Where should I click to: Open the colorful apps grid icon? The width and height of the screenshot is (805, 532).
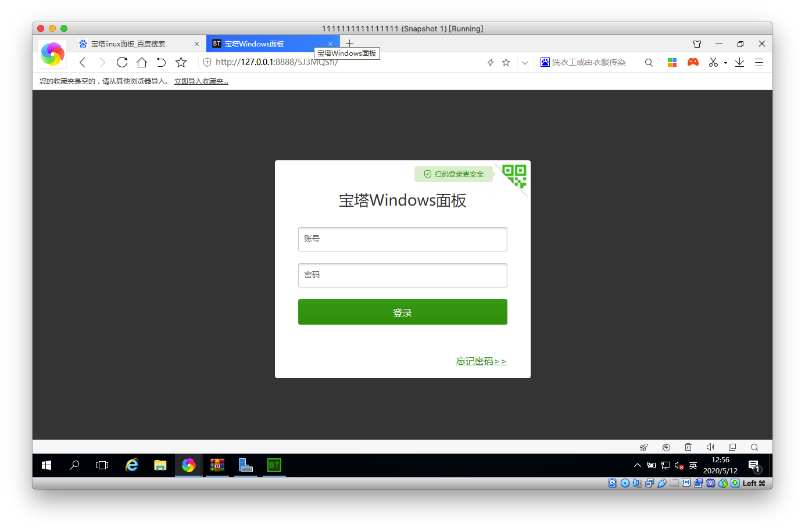tap(672, 62)
